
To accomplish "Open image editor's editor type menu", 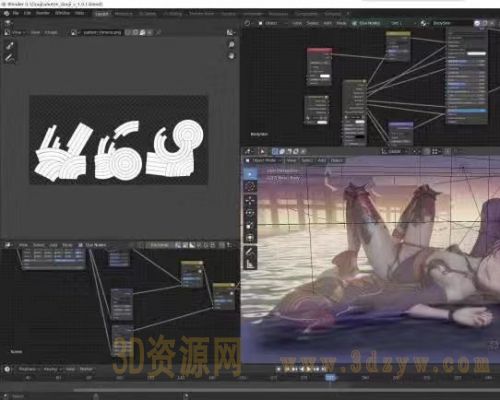I will point(7,32).
